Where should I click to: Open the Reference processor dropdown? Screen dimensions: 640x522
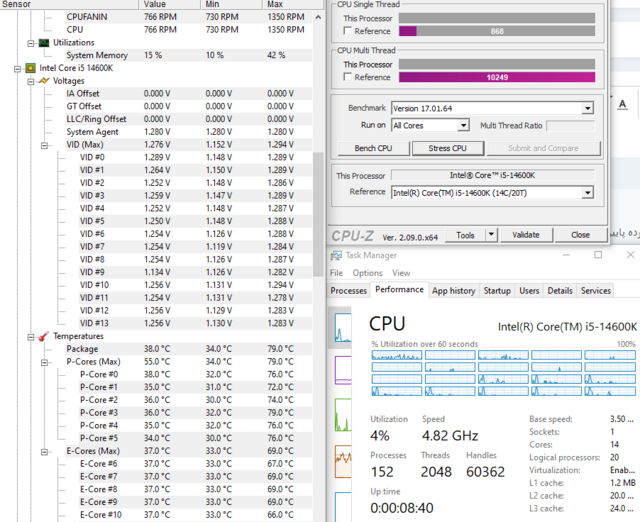tap(587, 192)
